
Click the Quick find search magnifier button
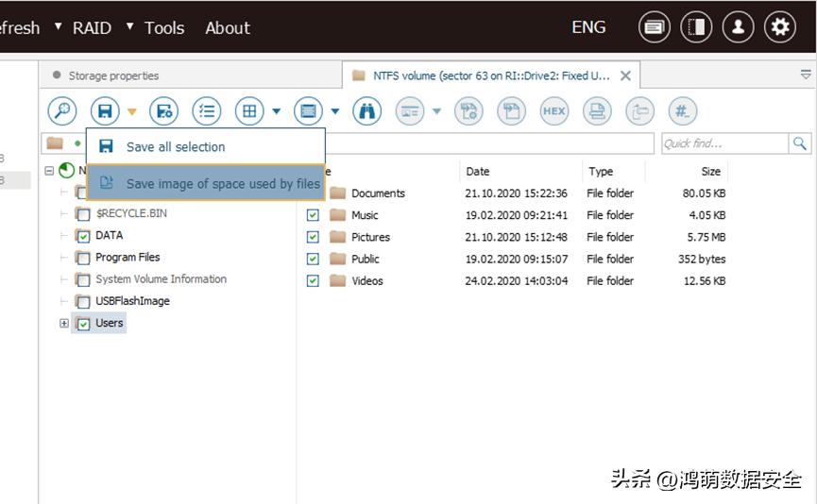tap(800, 143)
